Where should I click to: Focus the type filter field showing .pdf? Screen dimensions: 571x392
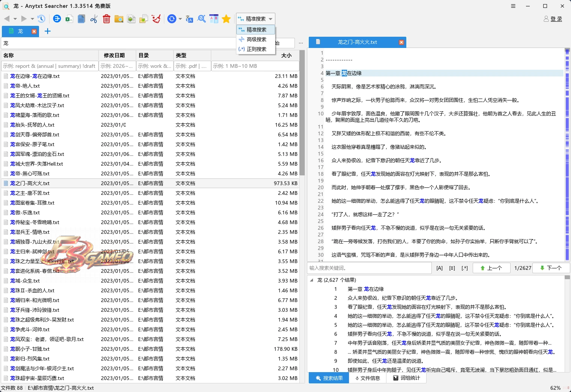(192, 66)
